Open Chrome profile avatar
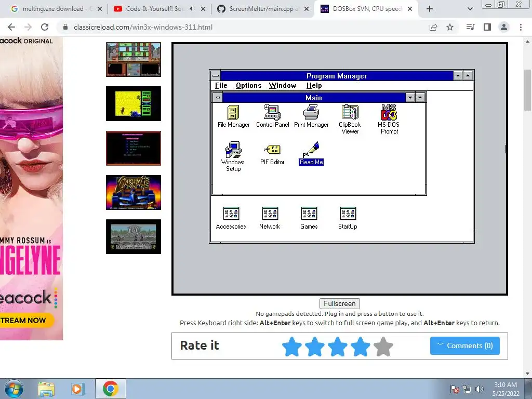 tap(504, 27)
